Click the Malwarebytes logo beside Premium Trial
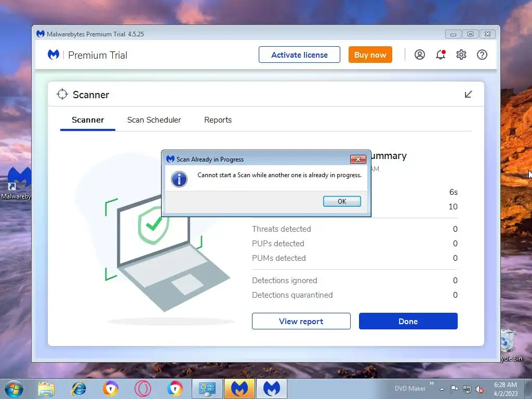The height and width of the screenshot is (399, 532). pos(54,55)
